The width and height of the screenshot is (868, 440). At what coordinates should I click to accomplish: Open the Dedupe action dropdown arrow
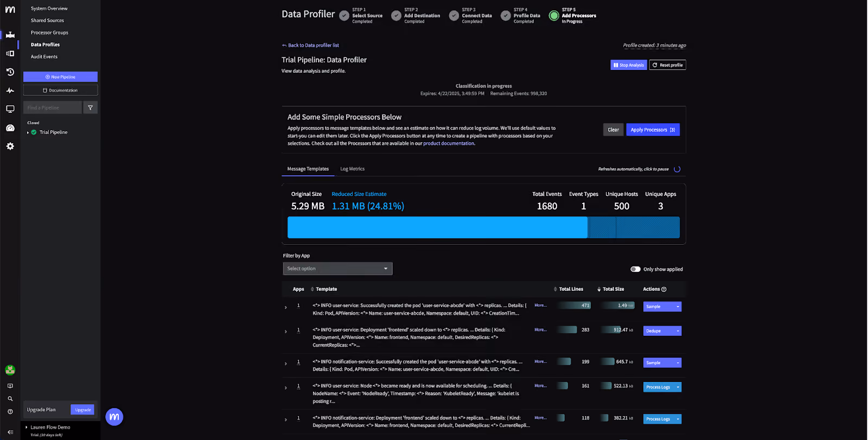pyautogui.click(x=678, y=331)
